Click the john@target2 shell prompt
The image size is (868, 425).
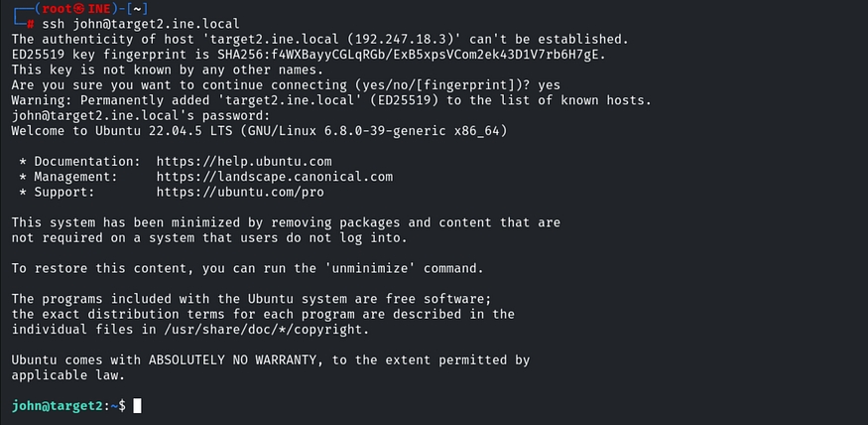pyautogui.click(x=63, y=405)
